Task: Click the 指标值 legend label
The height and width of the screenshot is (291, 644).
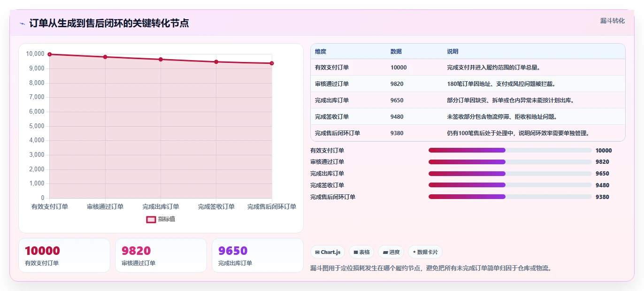Action: 167,219
